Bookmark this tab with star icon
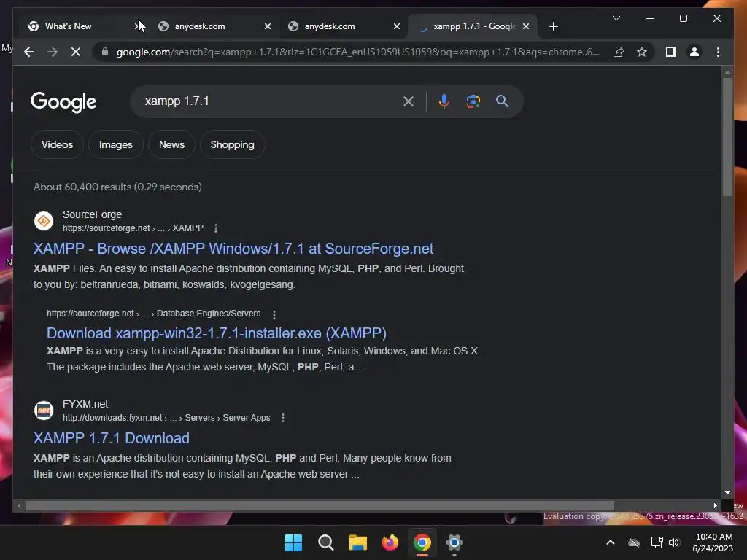 pos(642,52)
